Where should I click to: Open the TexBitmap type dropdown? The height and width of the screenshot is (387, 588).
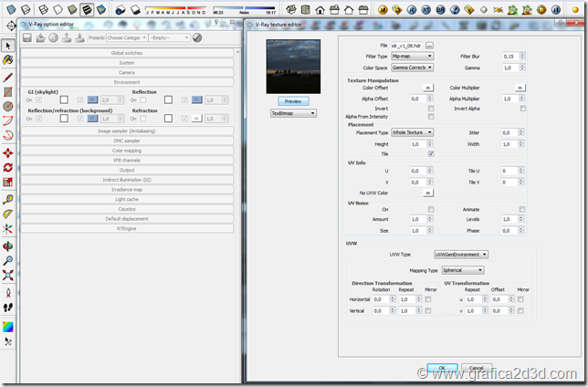tap(293, 113)
